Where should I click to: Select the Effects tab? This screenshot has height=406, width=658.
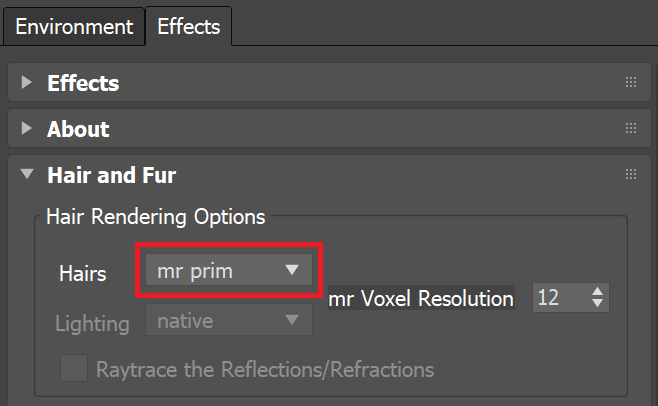point(188,27)
